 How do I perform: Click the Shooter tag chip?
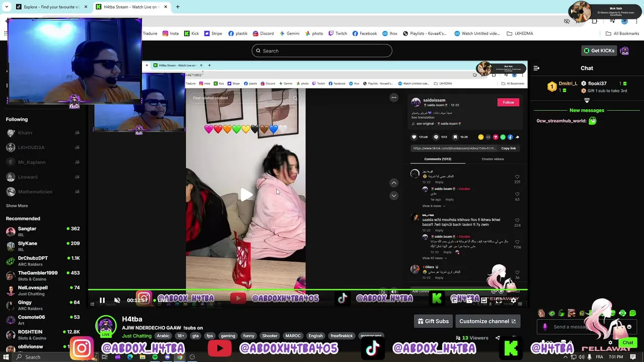pos(270,336)
